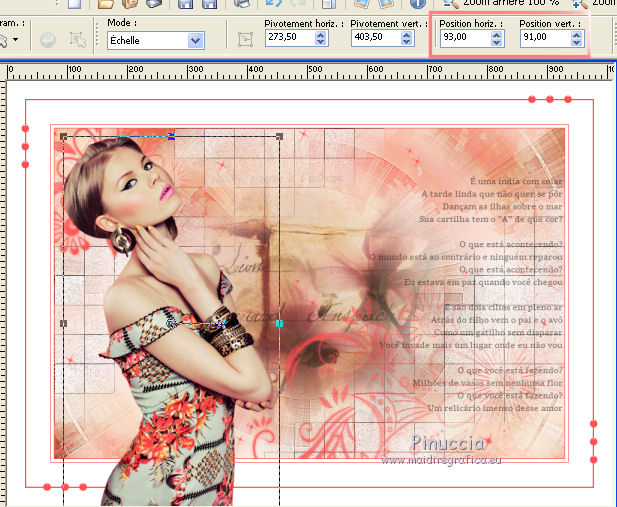Viewport: 617px width, 507px height.
Task: Decrease Pivotement horiz. with down arrow
Action: (321, 42)
